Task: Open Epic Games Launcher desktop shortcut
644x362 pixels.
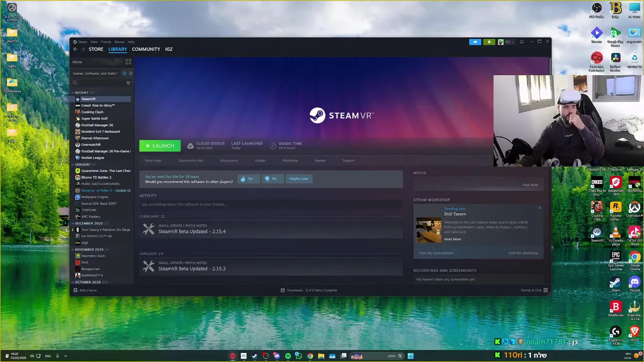Action: tap(615, 260)
